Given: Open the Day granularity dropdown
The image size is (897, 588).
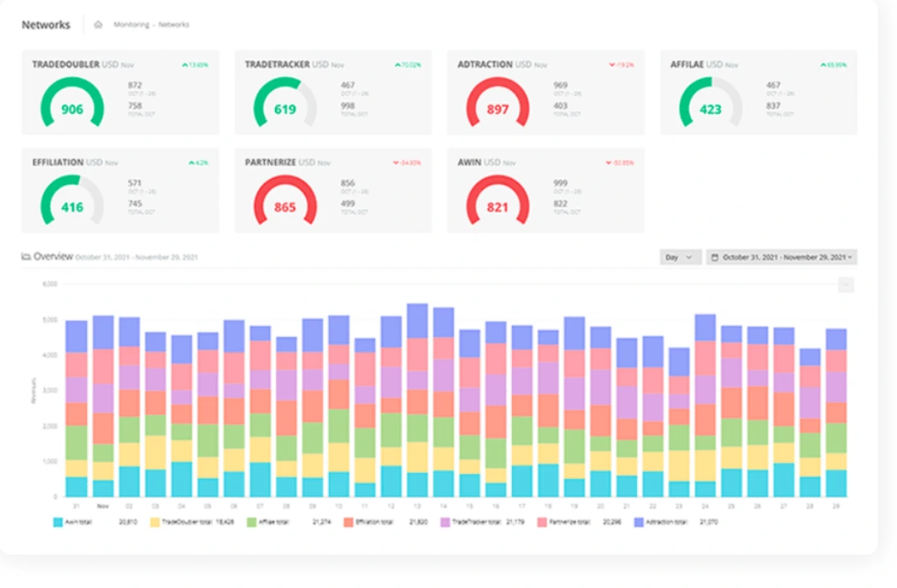Looking at the screenshot, I should 680,258.
